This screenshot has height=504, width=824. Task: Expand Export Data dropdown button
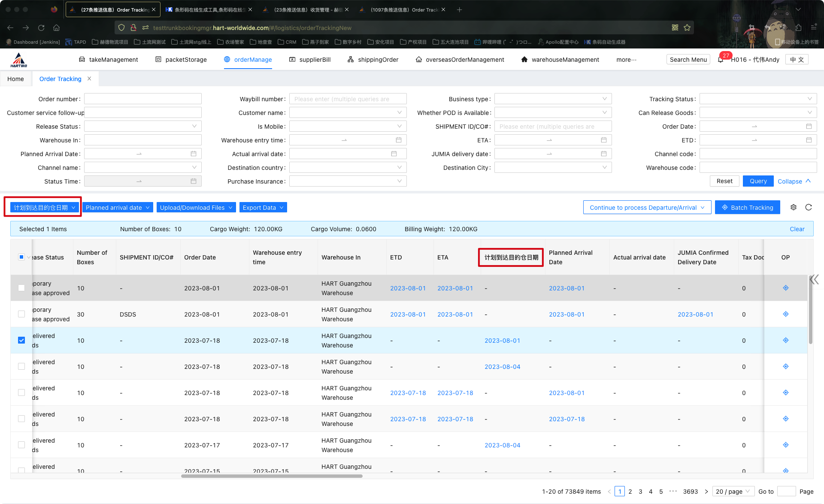click(263, 208)
